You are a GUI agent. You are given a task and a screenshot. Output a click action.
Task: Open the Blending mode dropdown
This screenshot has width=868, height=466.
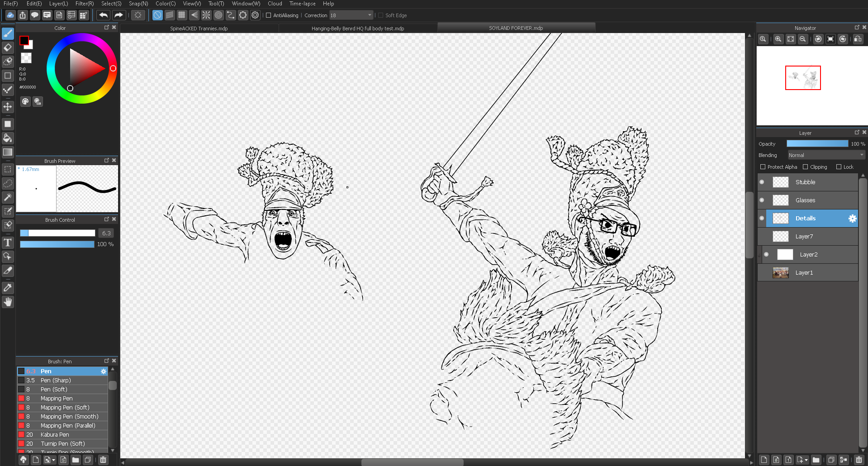826,155
